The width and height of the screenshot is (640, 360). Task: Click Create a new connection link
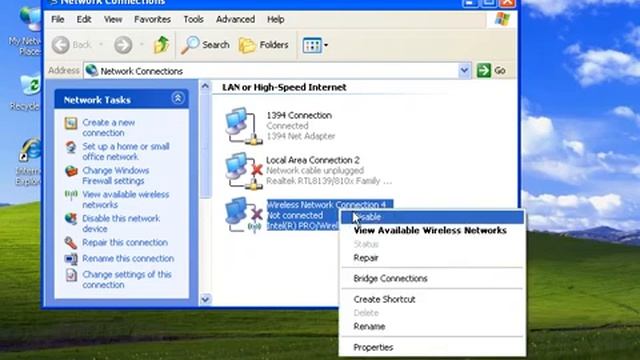[109, 127]
